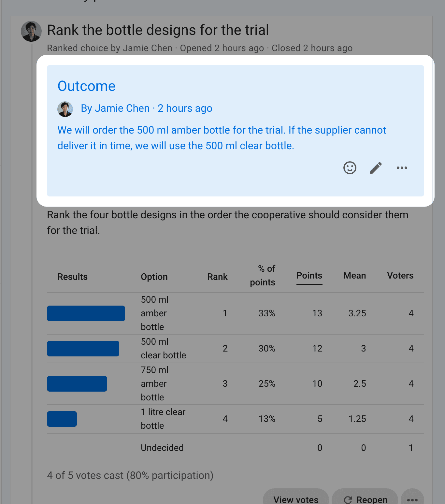Add an emoji reaction to the outcome
The image size is (445, 504).
pyautogui.click(x=350, y=168)
